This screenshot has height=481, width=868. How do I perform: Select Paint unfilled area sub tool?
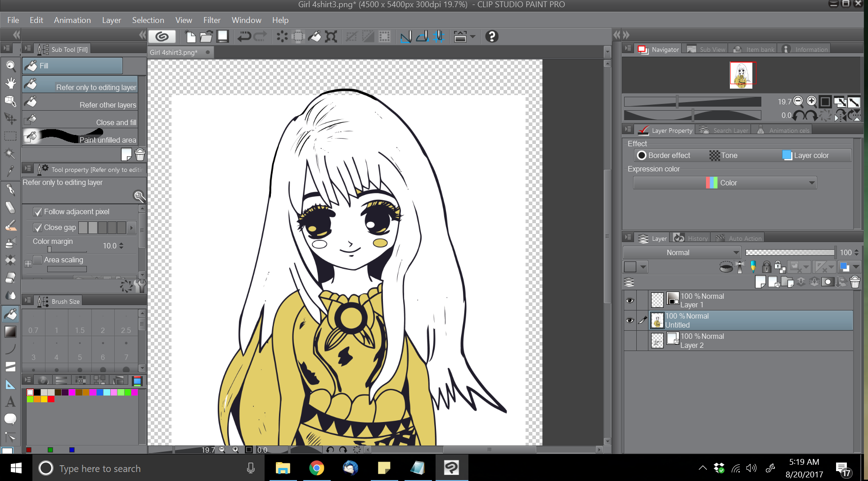tap(80, 137)
